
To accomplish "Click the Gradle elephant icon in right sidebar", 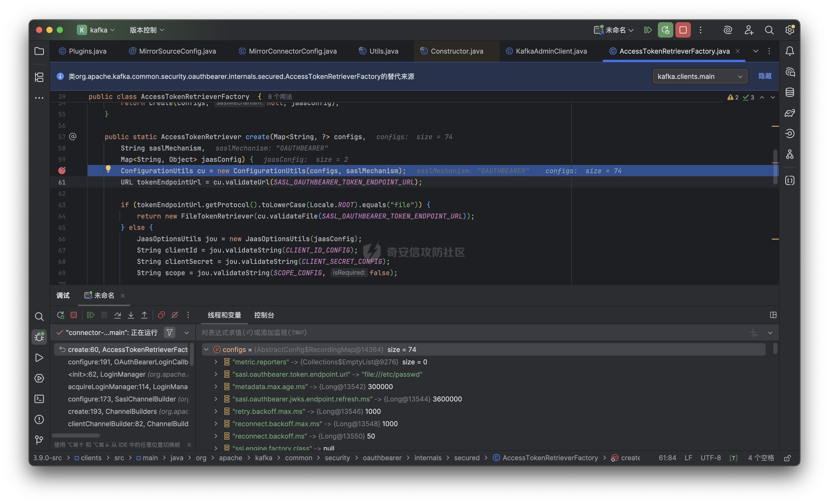I will pos(790,113).
